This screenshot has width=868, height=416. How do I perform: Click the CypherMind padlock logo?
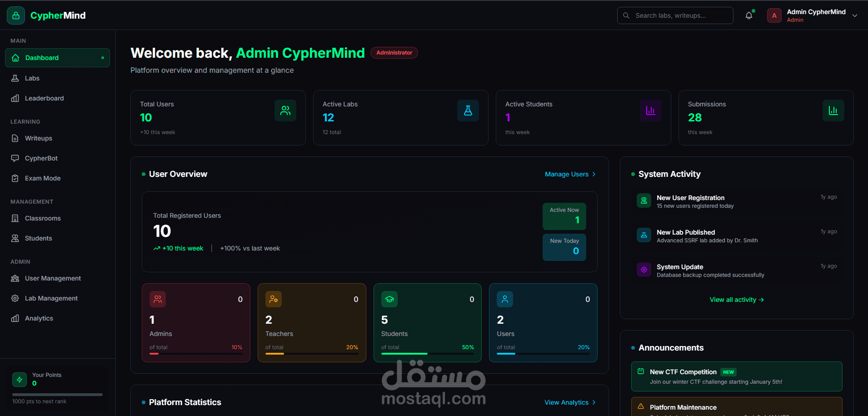click(15, 15)
